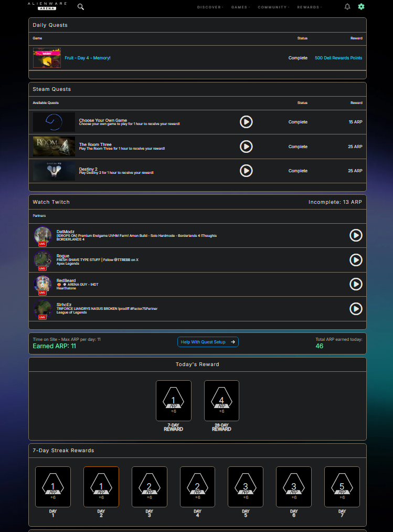
Task: Click the 500 Dell Rewards Points link
Action: pyautogui.click(x=338, y=58)
